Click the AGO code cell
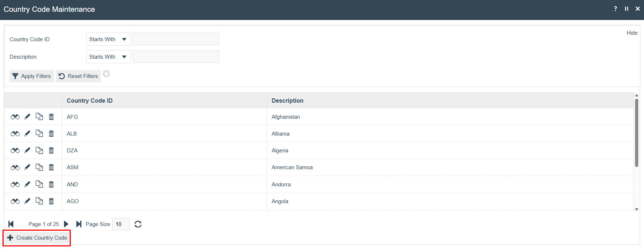644x250 pixels. pyautogui.click(x=164, y=201)
